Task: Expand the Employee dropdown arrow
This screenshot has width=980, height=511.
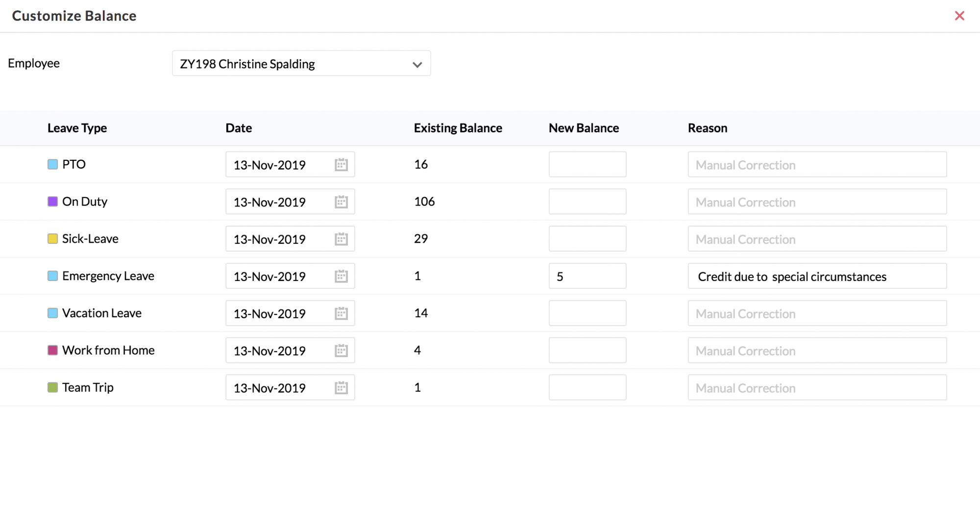Action: (417, 64)
